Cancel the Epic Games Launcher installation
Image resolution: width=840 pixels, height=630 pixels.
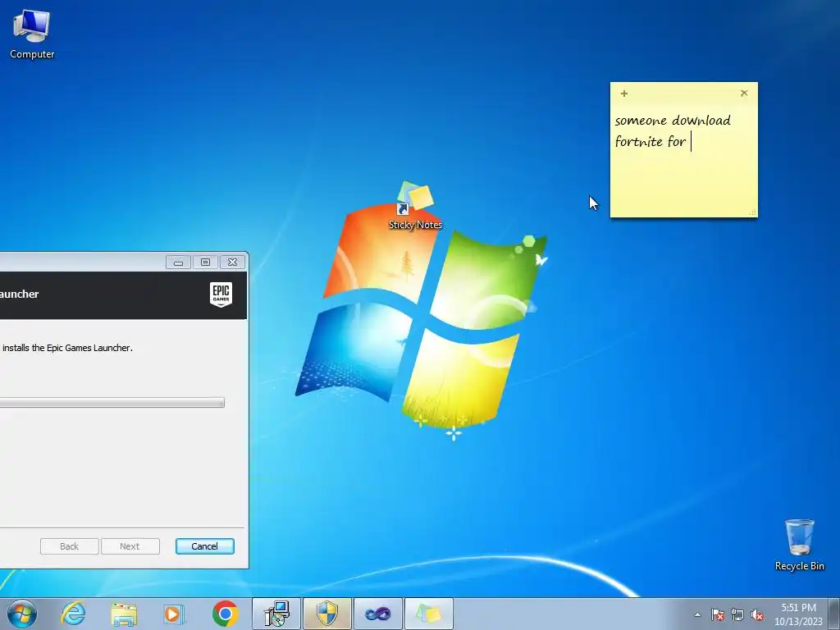pyautogui.click(x=204, y=546)
